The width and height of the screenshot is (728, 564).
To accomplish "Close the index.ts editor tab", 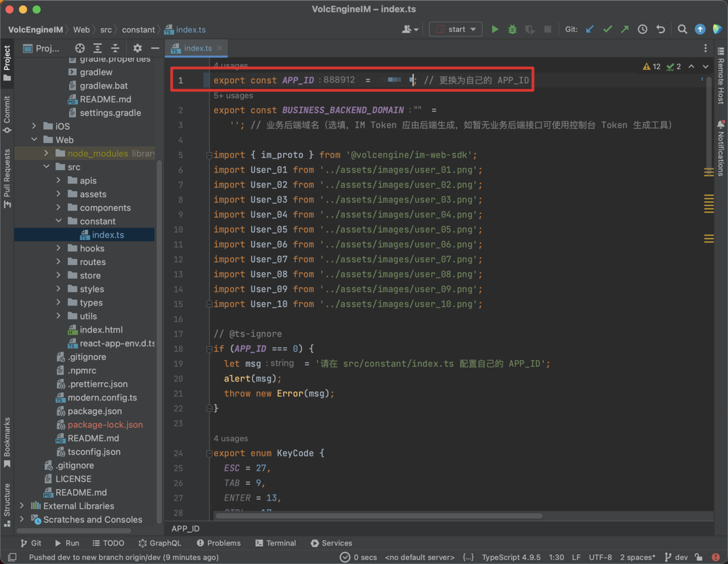I will [220, 48].
